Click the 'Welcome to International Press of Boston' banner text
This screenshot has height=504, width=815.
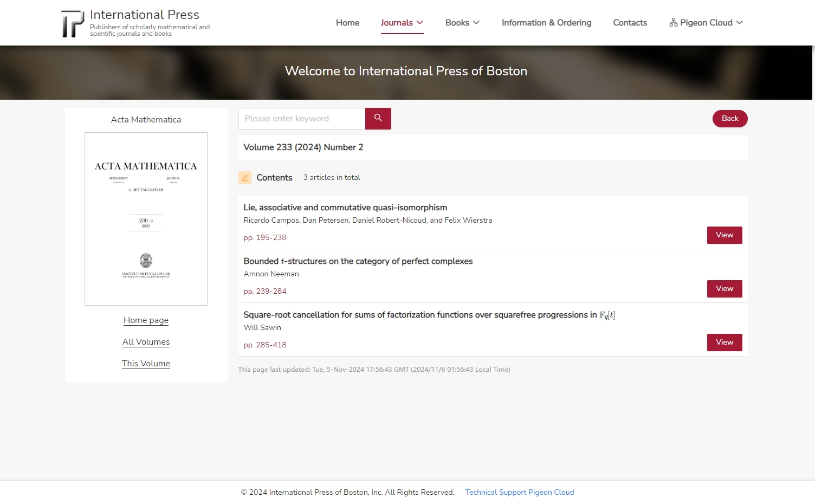[x=406, y=71]
